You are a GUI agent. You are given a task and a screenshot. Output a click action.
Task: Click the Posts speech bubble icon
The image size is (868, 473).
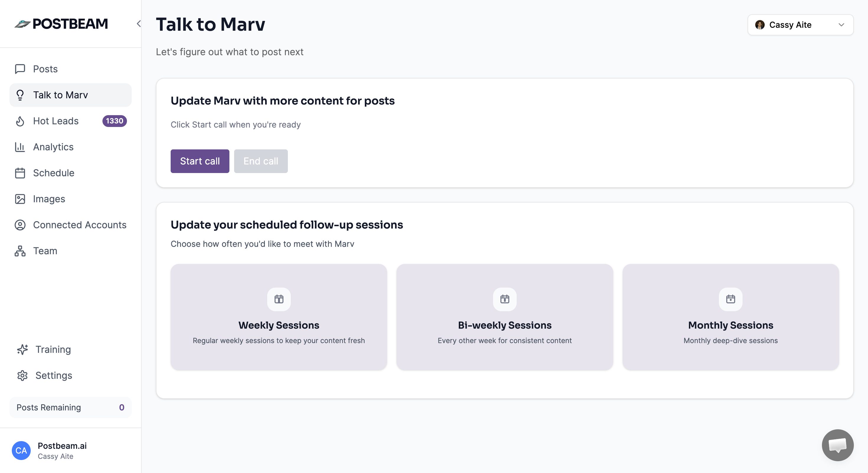point(20,69)
